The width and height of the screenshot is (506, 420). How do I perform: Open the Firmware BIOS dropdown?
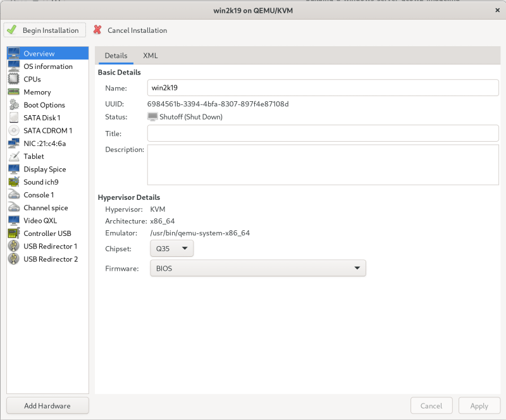(x=258, y=268)
